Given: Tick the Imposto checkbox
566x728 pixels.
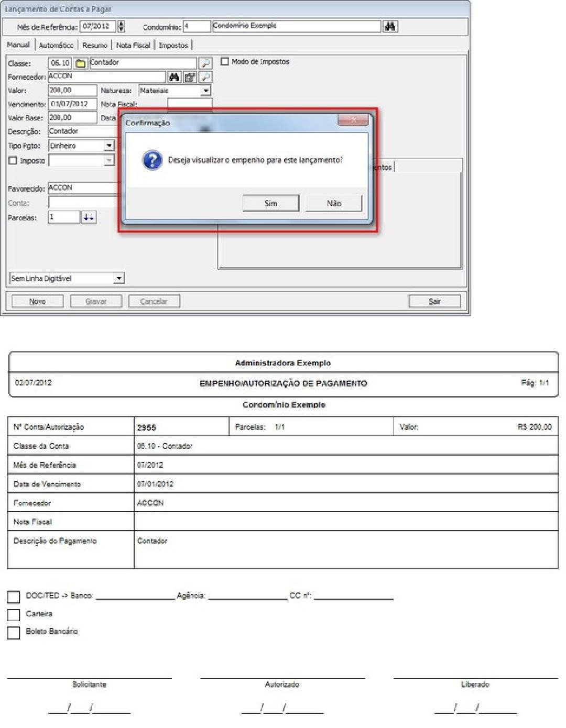Looking at the screenshot, I should click(13, 161).
